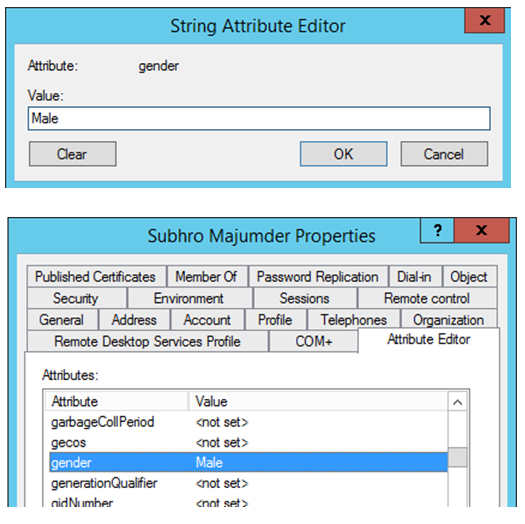Cancel the string attribute edit

(444, 154)
